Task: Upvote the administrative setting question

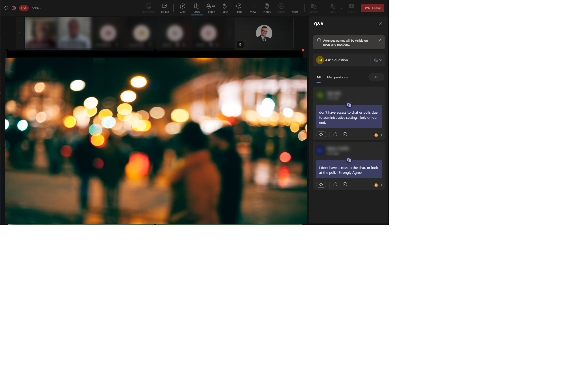Action: [x=321, y=135]
